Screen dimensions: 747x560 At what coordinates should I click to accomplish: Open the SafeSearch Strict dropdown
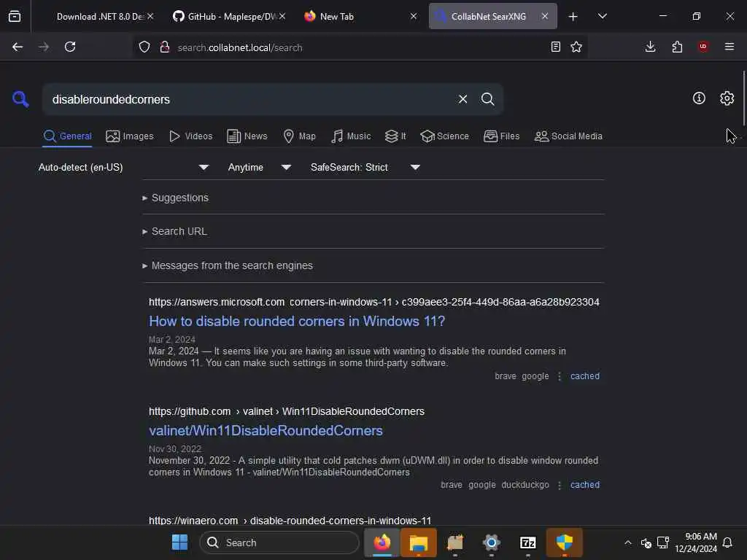click(365, 167)
